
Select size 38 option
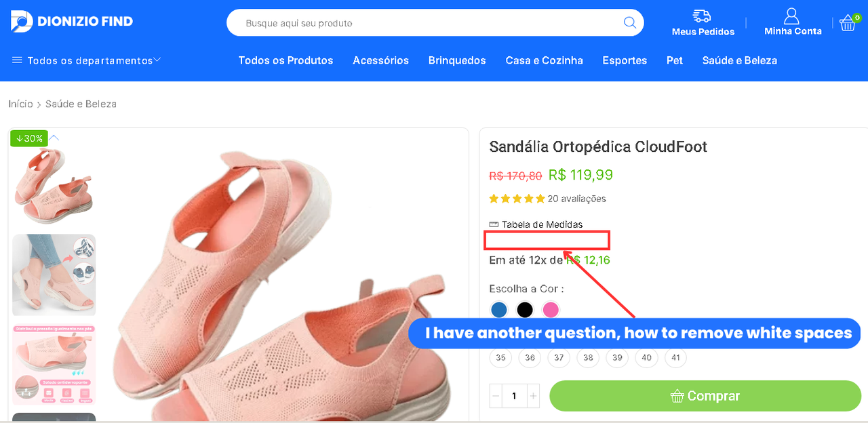588,357
